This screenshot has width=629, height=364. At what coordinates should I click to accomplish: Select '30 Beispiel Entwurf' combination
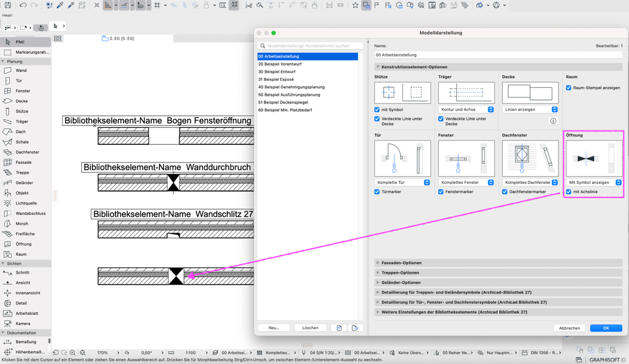coord(308,72)
